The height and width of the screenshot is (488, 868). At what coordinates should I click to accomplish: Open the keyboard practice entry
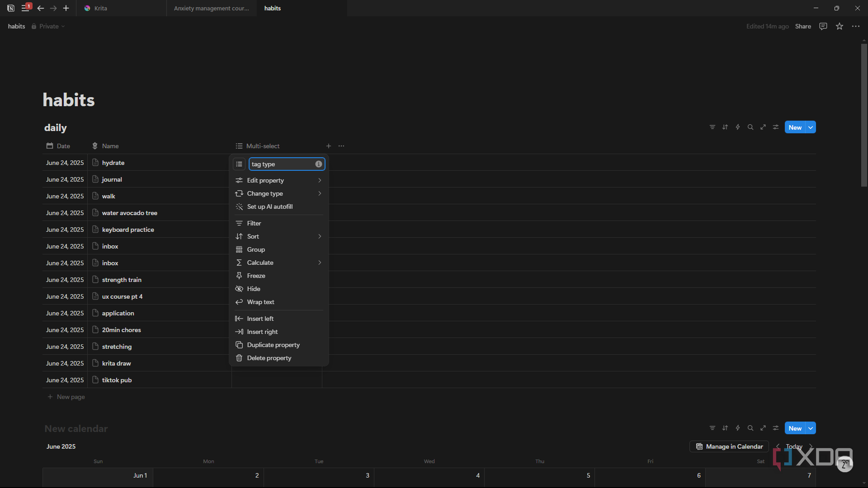(x=128, y=230)
